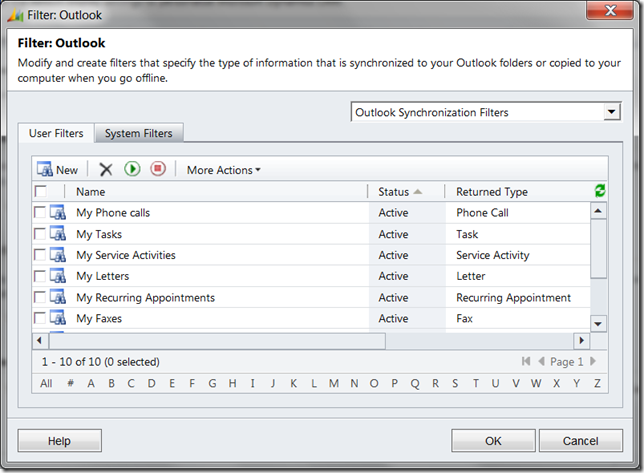Filter list by # index link
Viewport: 644px width, 473px height.
(71, 383)
